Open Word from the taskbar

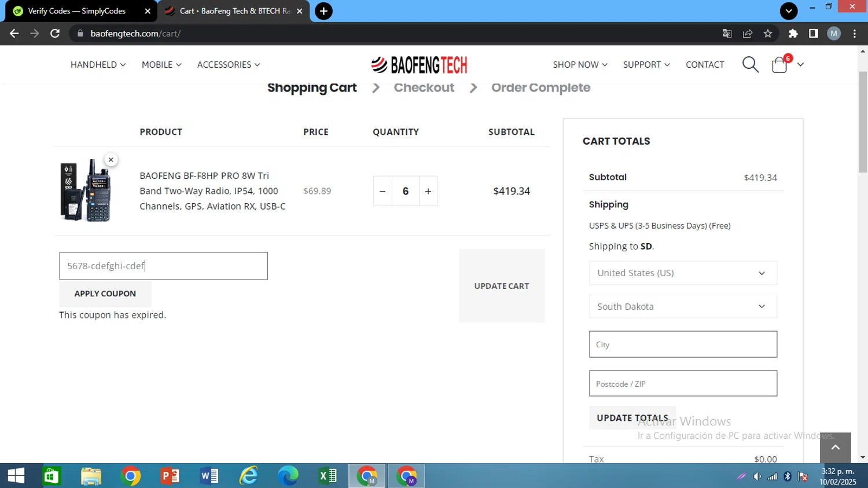click(x=209, y=476)
